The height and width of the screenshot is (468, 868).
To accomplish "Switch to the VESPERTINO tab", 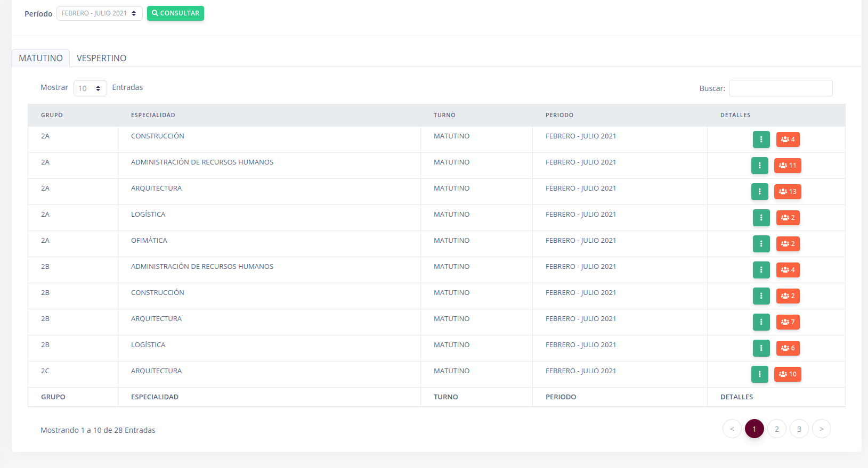I will [x=101, y=58].
